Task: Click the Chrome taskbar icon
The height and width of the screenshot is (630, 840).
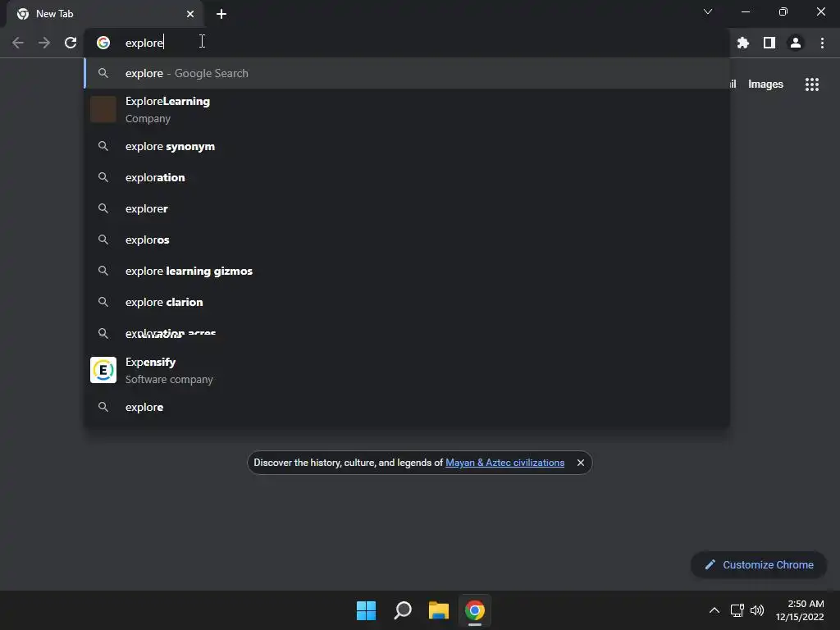Action: [x=475, y=610]
